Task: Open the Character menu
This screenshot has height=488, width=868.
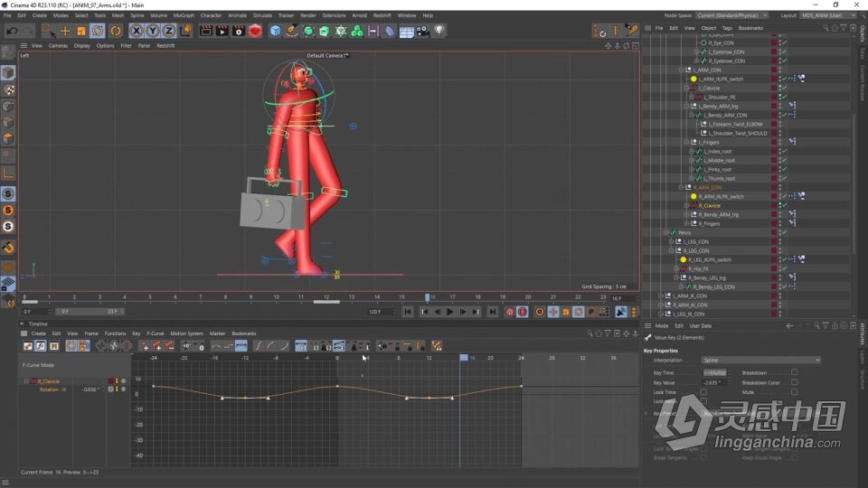Action: coord(211,15)
